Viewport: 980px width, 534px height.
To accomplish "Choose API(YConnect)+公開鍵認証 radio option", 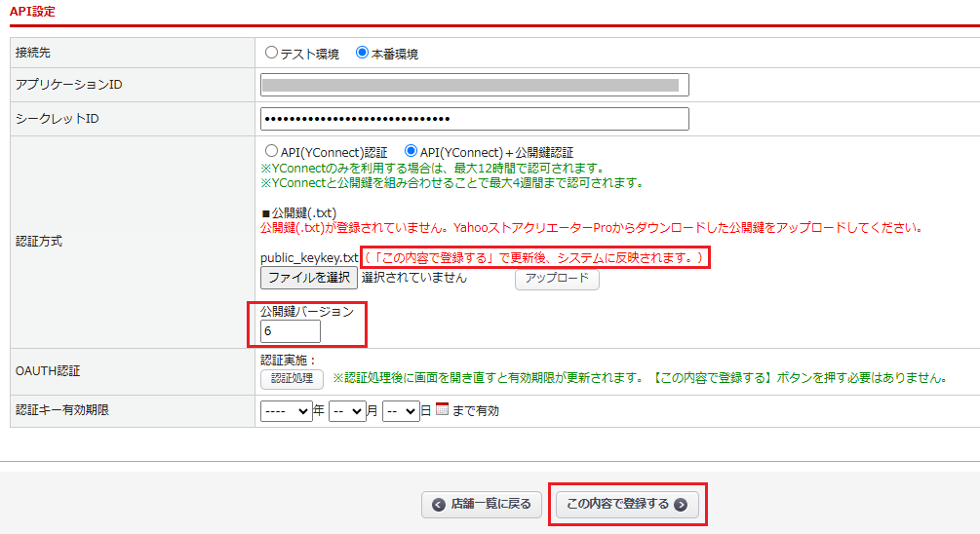I will [411, 150].
